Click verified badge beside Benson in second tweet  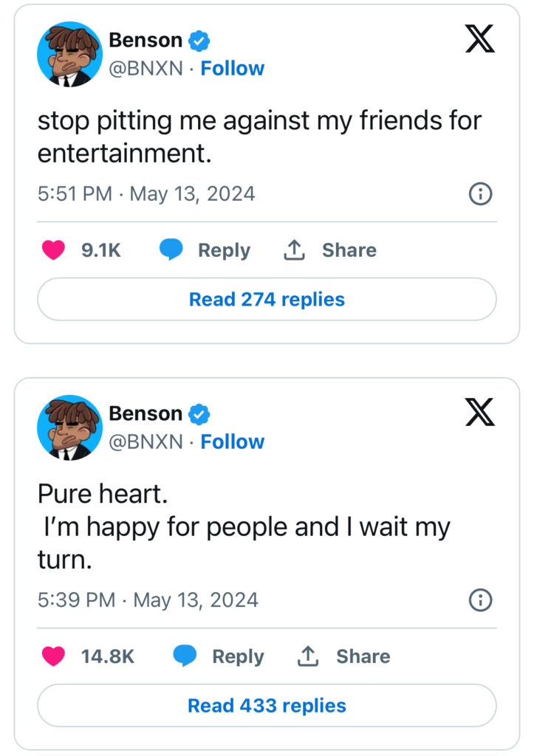(x=199, y=414)
